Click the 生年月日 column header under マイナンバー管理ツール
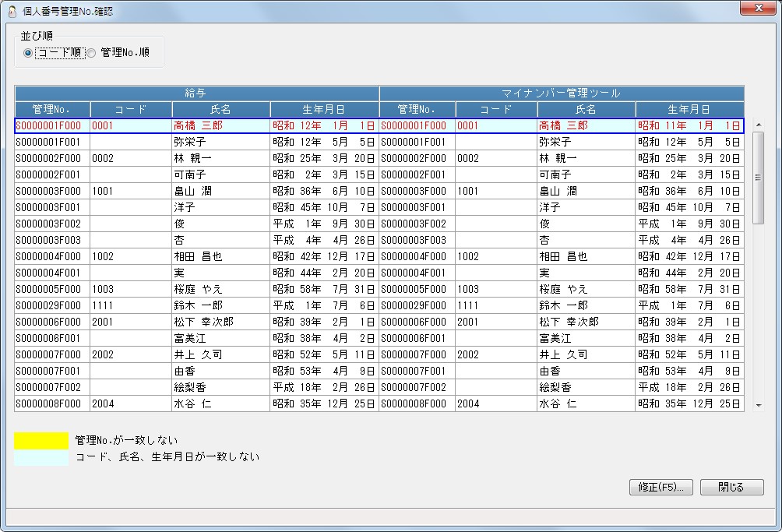 [689, 109]
